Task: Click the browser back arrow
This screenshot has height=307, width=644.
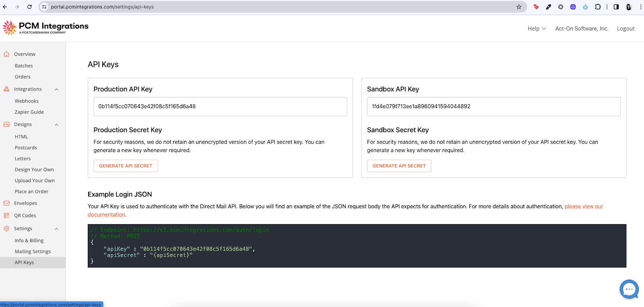Action: (5, 7)
